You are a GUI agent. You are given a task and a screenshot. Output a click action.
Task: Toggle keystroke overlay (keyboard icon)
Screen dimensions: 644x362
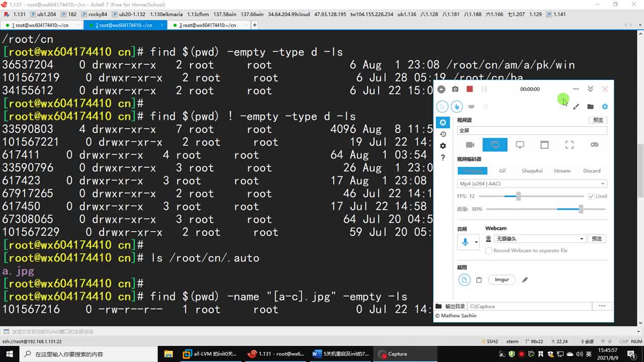471,107
